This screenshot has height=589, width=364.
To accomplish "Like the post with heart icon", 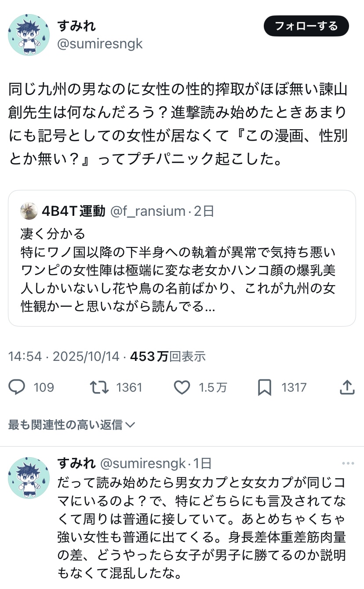I will pyautogui.click(x=181, y=387).
